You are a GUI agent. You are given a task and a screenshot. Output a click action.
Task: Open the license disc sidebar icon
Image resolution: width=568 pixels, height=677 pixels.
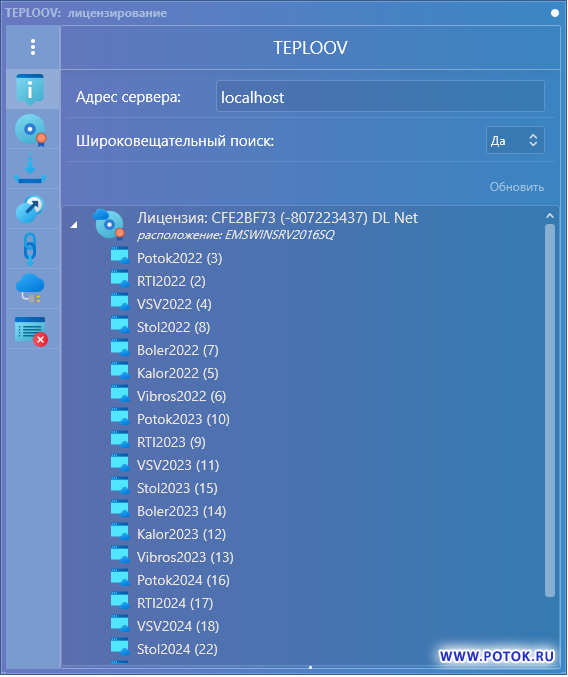pyautogui.click(x=30, y=130)
